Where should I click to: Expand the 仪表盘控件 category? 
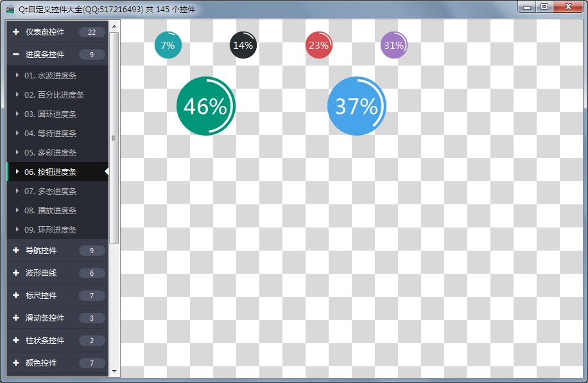(x=57, y=32)
